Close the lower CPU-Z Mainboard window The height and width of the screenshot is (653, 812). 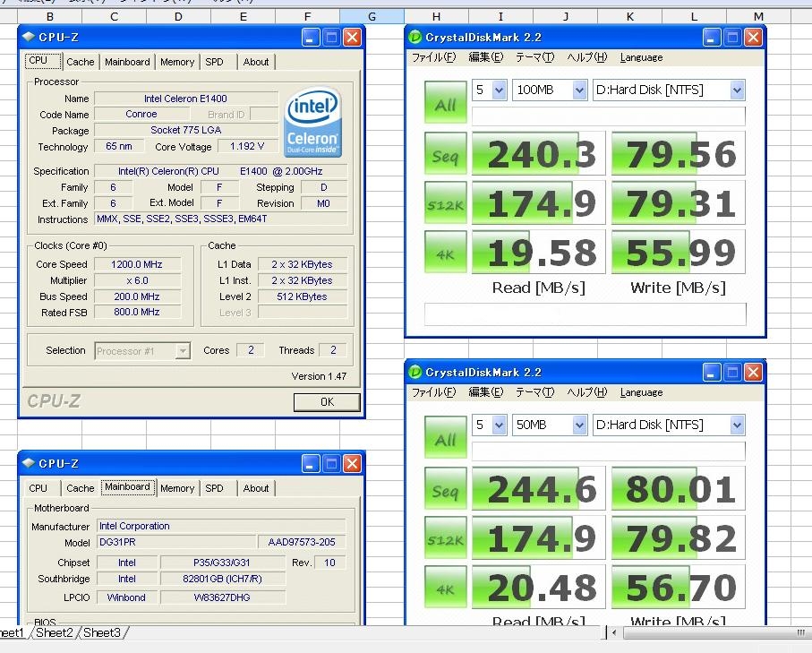point(352,463)
